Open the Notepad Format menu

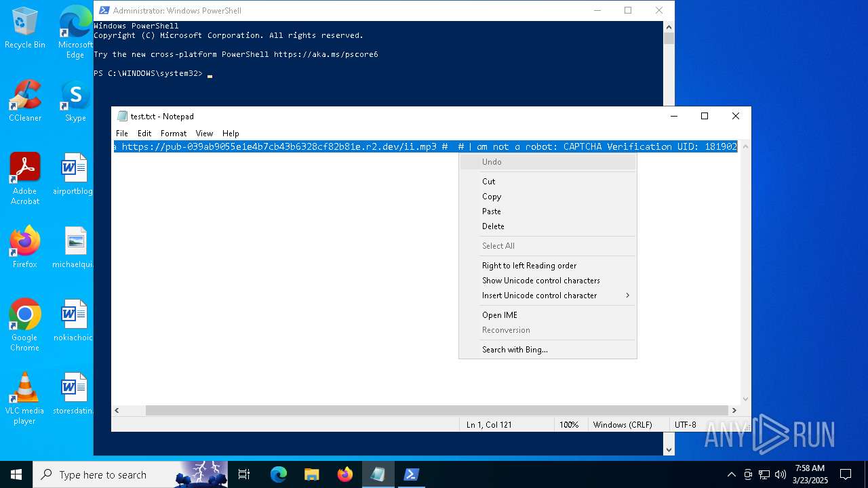[x=174, y=134]
